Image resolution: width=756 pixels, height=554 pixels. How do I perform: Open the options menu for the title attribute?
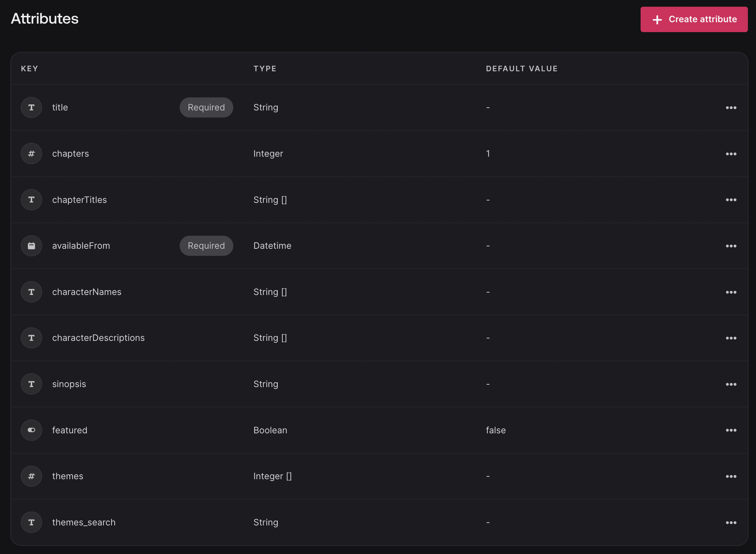pos(731,107)
